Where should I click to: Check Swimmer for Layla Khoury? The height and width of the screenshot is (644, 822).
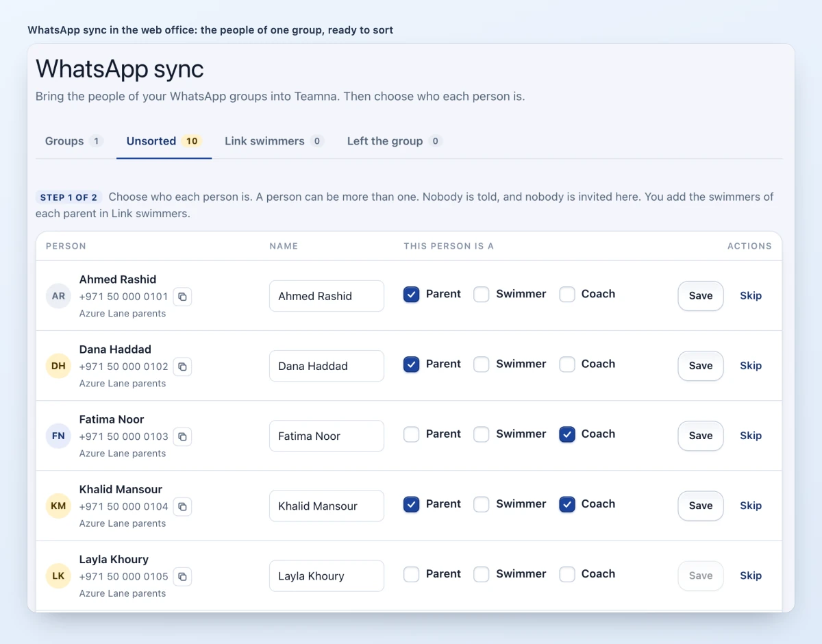pyautogui.click(x=482, y=574)
